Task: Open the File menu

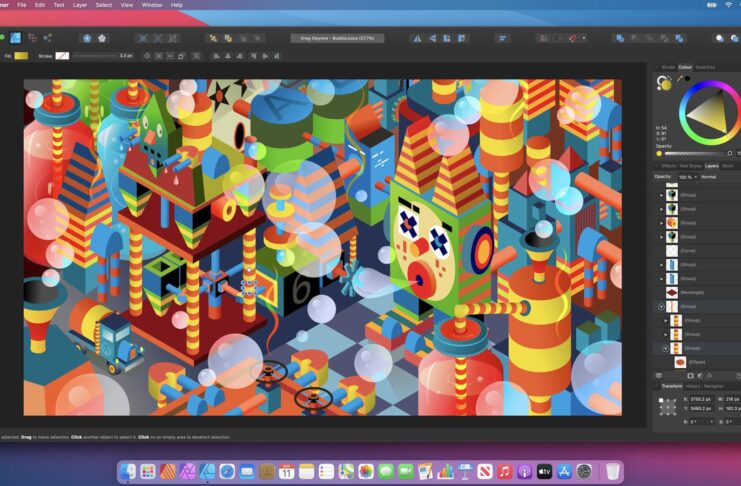Action: (x=22, y=5)
